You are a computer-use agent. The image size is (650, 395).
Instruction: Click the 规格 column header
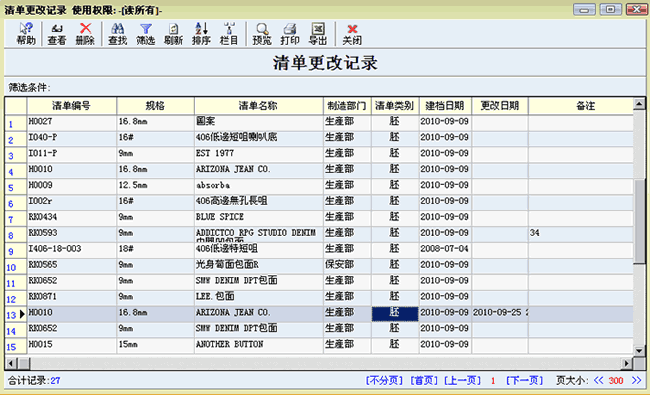click(155, 106)
